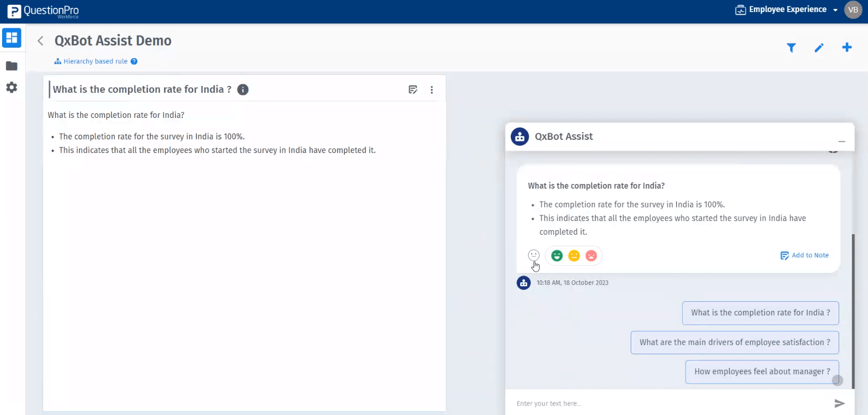
Task: Rate the answer with the yellow neutral face
Action: pyautogui.click(x=574, y=256)
